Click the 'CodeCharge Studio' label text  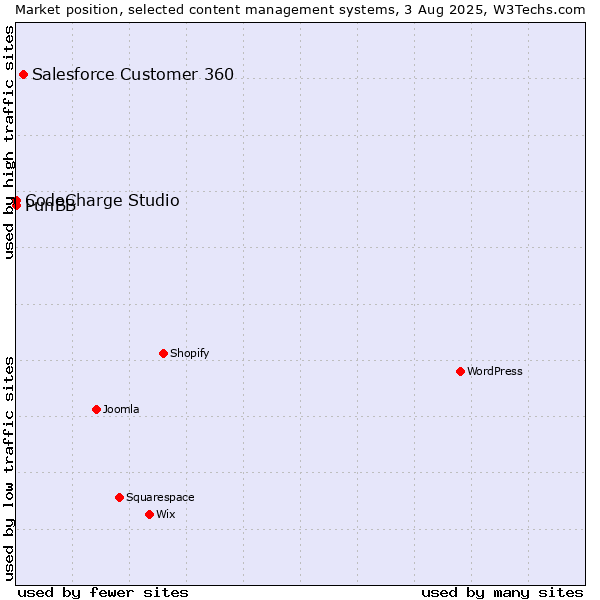[x=102, y=201]
